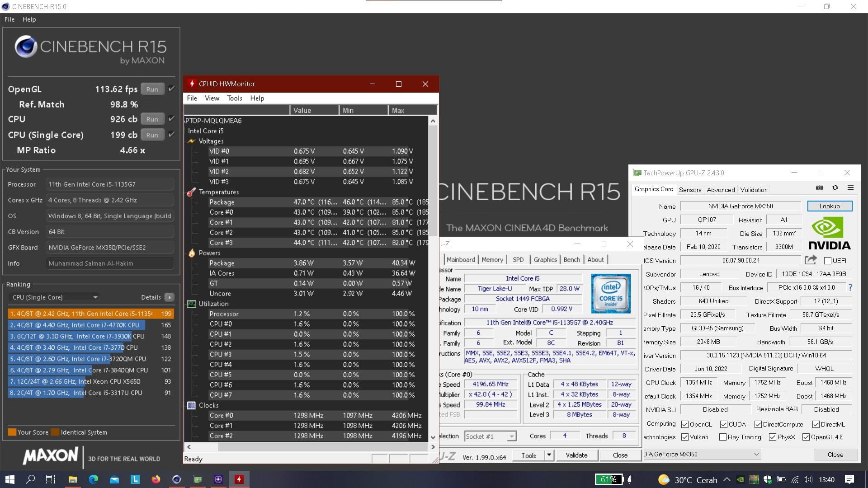Launch Microsoft Edge from the taskbar
Viewport: 868px width, 488px height.
(94, 479)
